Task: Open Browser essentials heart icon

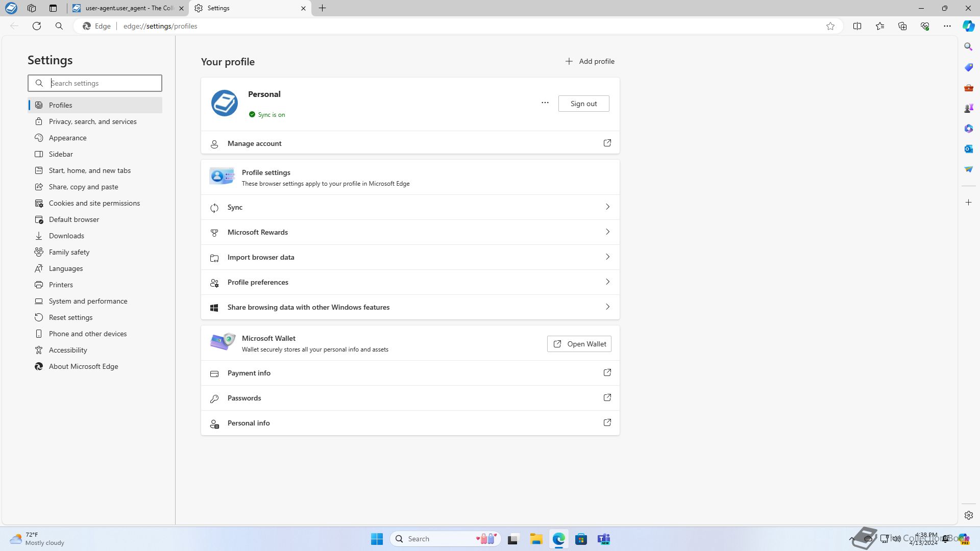Action: pos(925,26)
